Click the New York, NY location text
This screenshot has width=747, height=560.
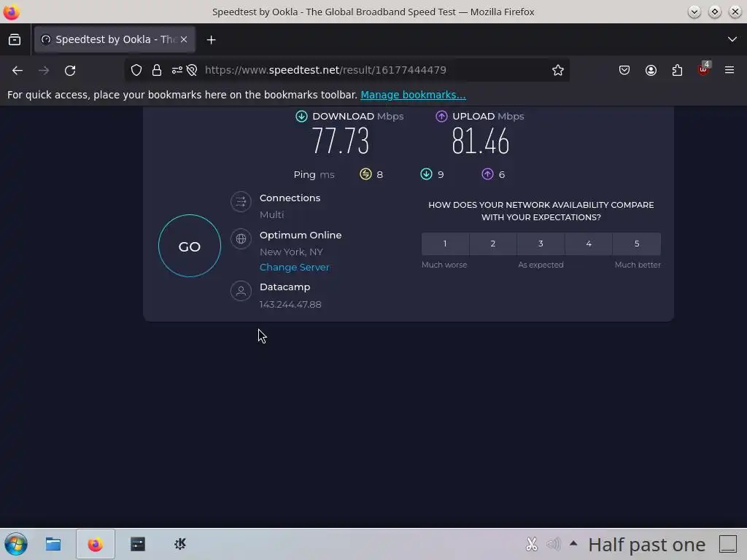click(291, 252)
